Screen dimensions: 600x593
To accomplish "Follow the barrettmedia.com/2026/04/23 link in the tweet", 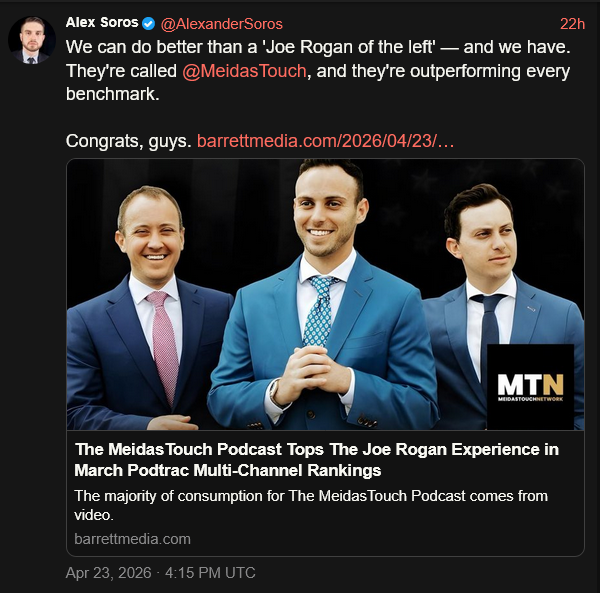I will coord(326,141).
